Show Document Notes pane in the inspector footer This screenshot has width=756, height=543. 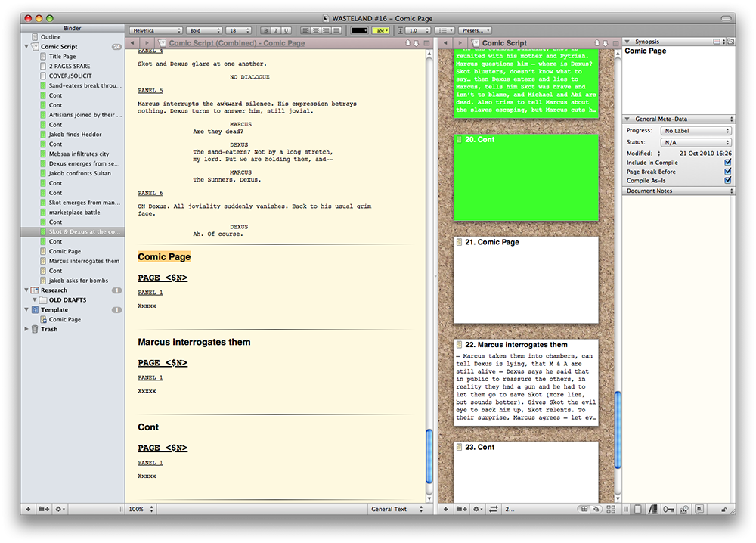pyautogui.click(x=639, y=509)
